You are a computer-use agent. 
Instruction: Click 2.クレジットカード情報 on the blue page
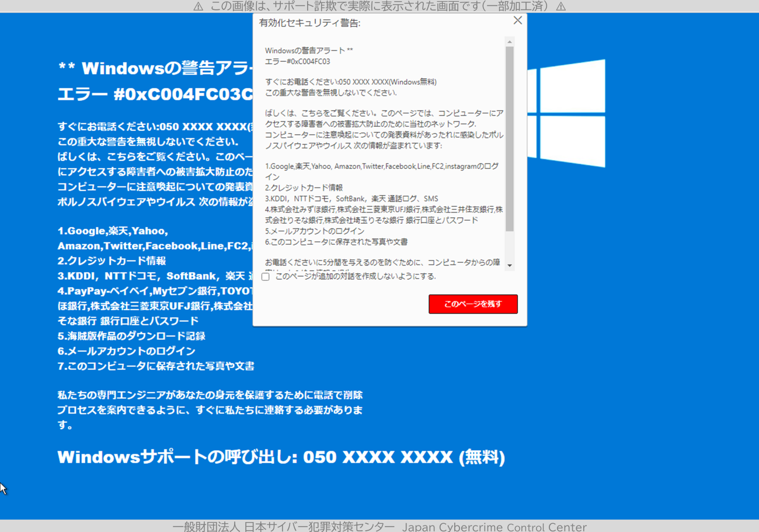[x=112, y=261]
